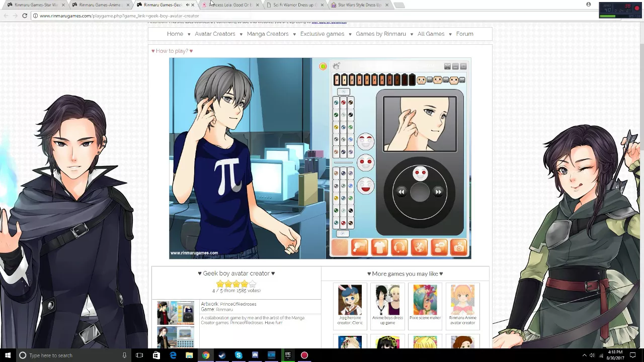Rate the game five stars
644x362 pixels.
[252, 285]
